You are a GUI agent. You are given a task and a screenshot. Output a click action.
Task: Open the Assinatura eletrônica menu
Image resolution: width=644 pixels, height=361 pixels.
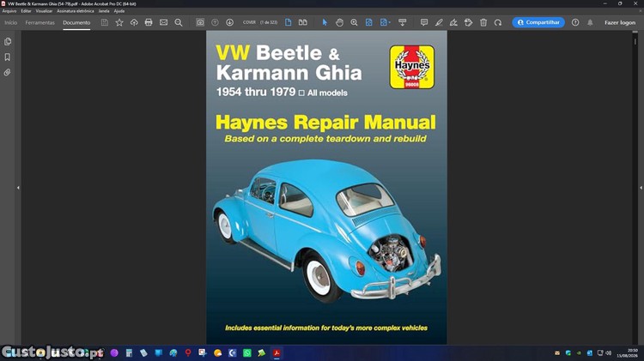click(76, 11)
